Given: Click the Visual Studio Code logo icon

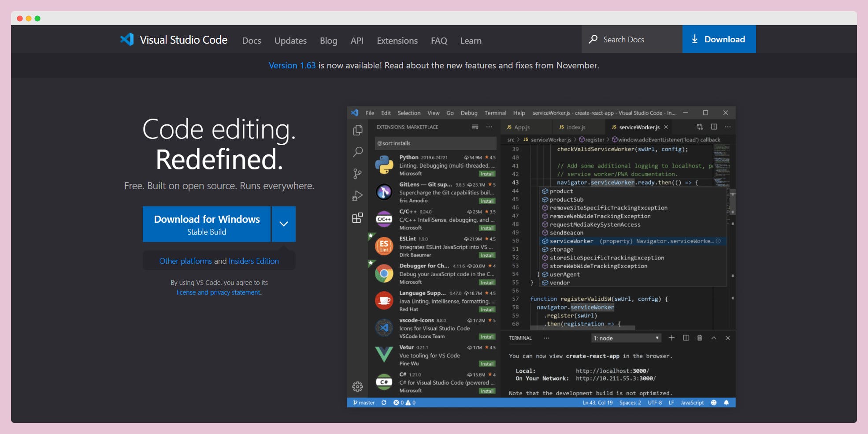Looking at the screenshot, I should coord(127,40).
